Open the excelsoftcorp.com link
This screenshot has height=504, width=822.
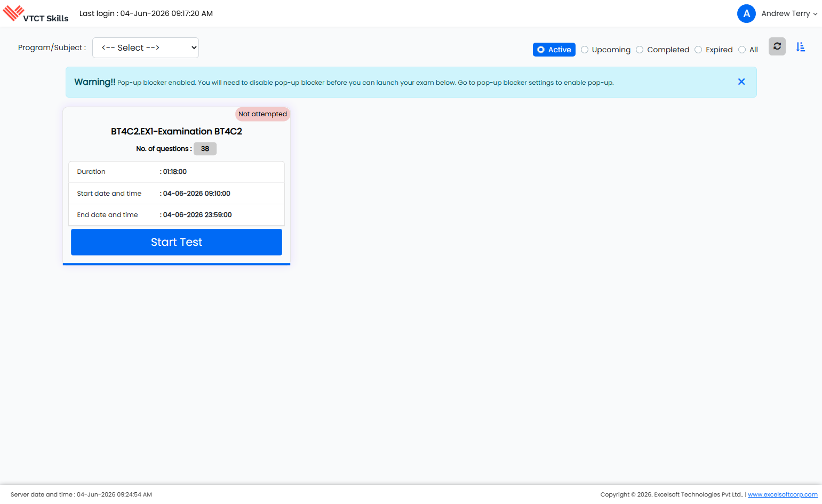tap(783, 494)
